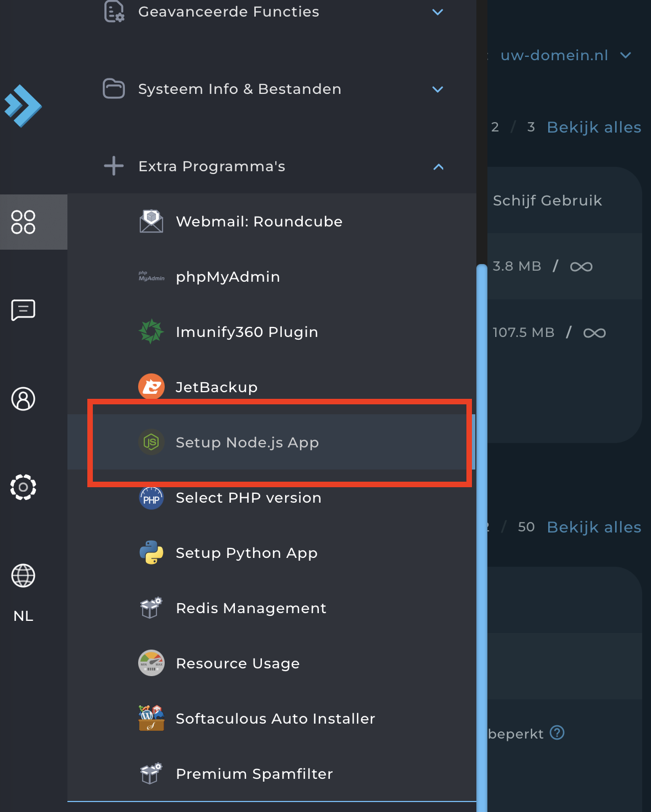Click the globe language icon
Viewport: 651px width, 812px height.
(x=23, y=576)
